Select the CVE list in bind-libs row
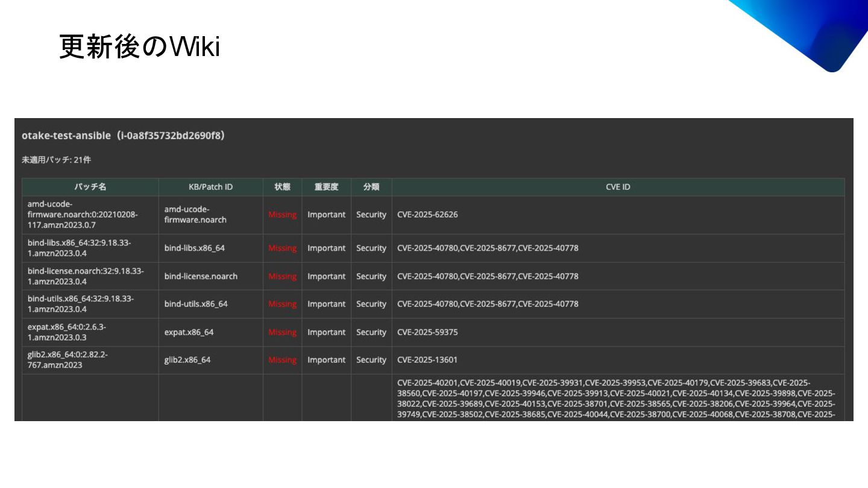The image size is (868, 488). (x=488, y=248)
